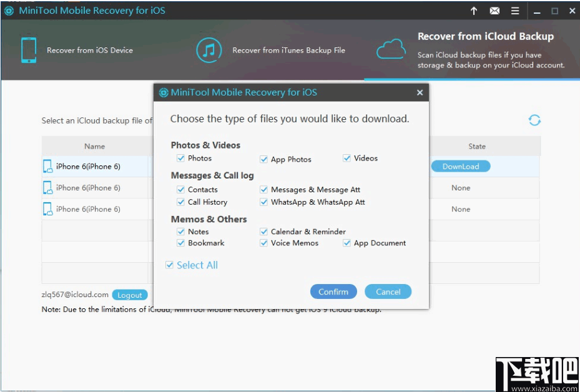Uncheck the Bookmark checkbox

click(x=180, y=243)
